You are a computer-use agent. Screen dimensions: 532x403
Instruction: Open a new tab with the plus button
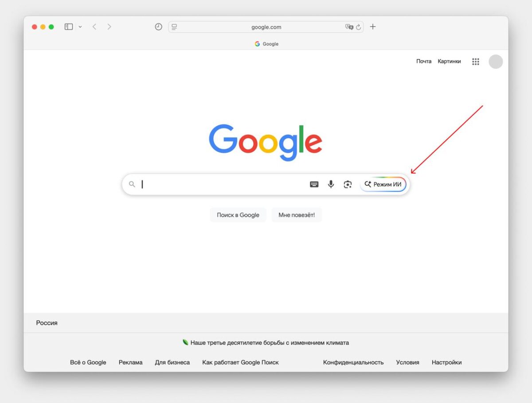(372, 27)
